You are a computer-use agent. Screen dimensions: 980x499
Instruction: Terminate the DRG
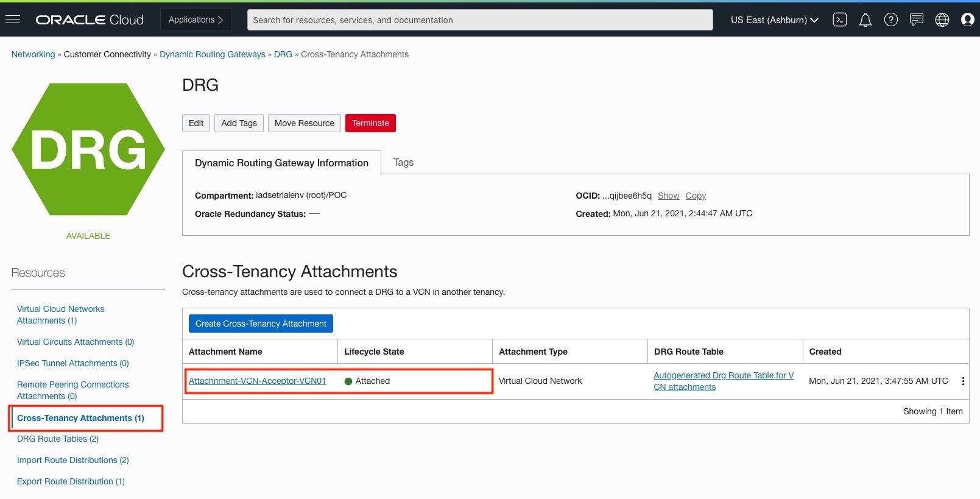pyautogui.click(x=370, y=123)
